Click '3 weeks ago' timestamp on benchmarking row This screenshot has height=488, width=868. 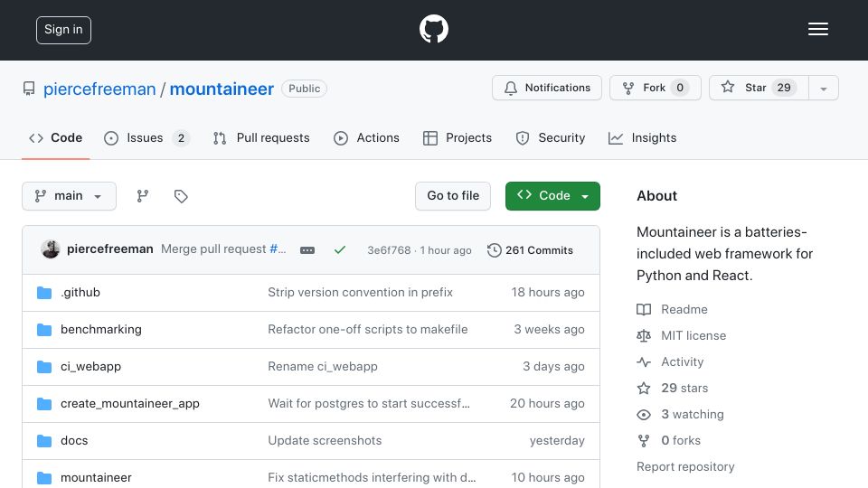click(x=549, y=330)
